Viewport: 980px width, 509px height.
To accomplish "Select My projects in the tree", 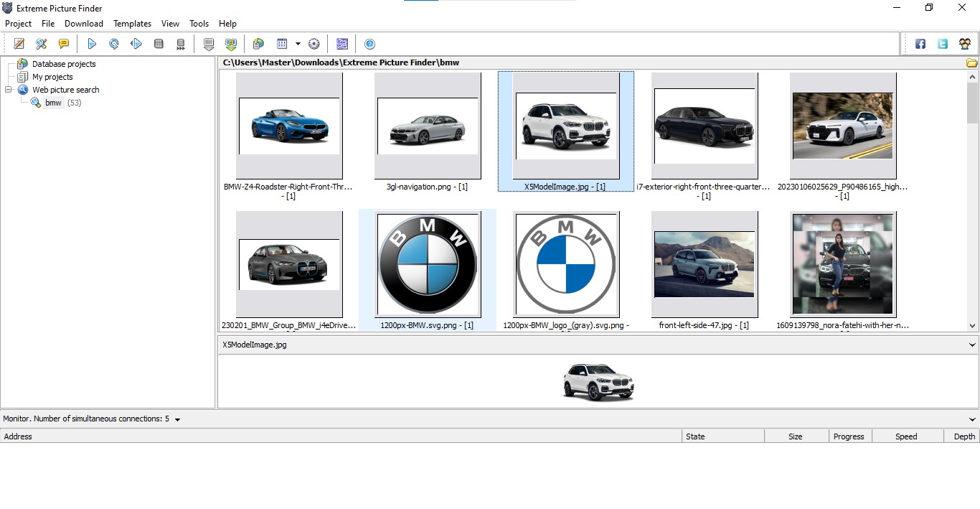I will click(x=52, y=77).
